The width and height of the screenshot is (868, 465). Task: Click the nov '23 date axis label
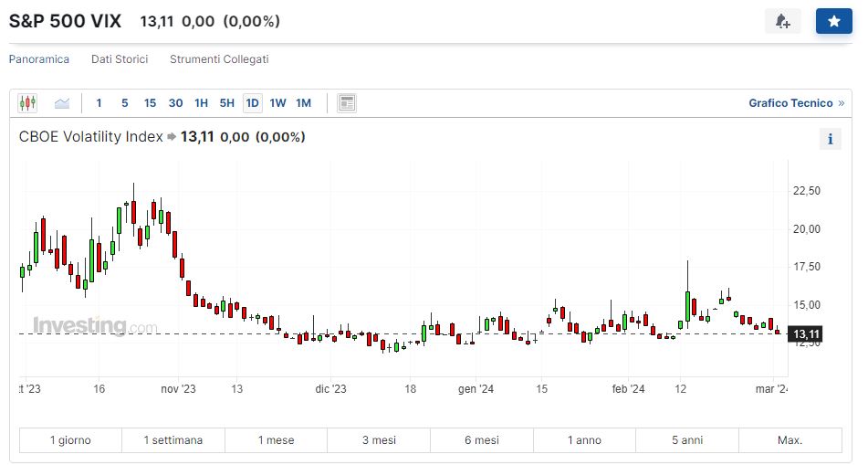(178, 389)
